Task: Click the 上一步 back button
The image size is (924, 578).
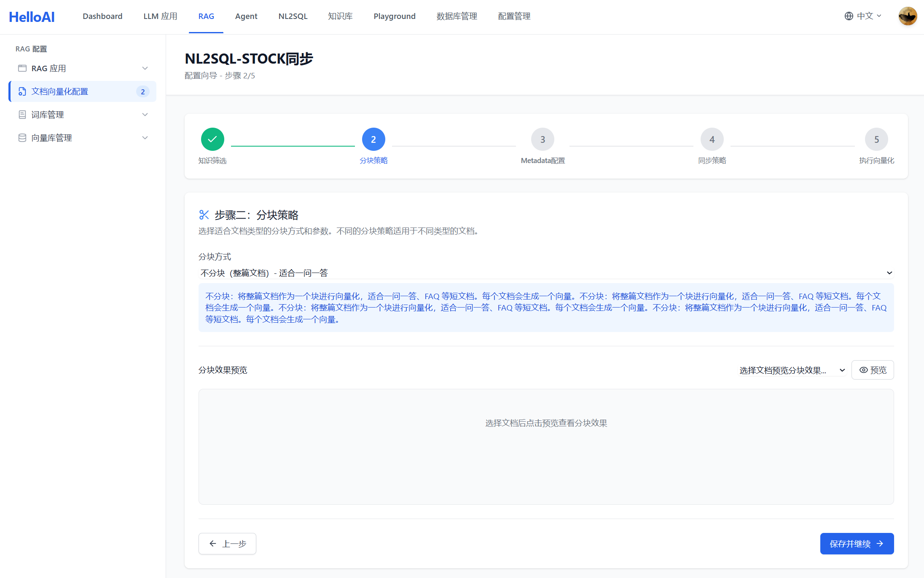Action: pyautogui.click(x=227, y=543)
